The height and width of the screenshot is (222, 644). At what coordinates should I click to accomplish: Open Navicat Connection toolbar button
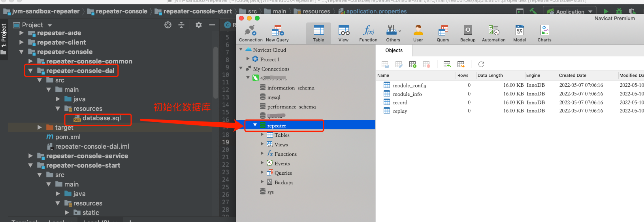[x=250, y=34]
